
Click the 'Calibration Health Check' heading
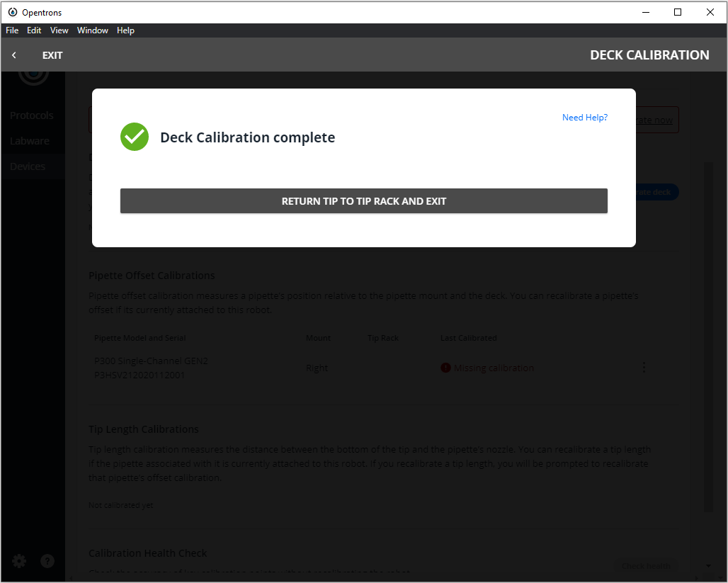point(147,553)
